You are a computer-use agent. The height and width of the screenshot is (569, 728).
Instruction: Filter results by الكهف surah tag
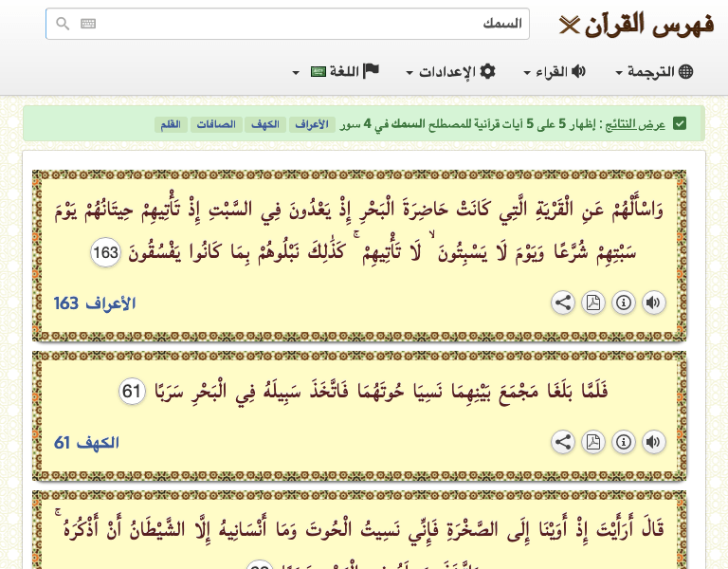tap(264, 125)
